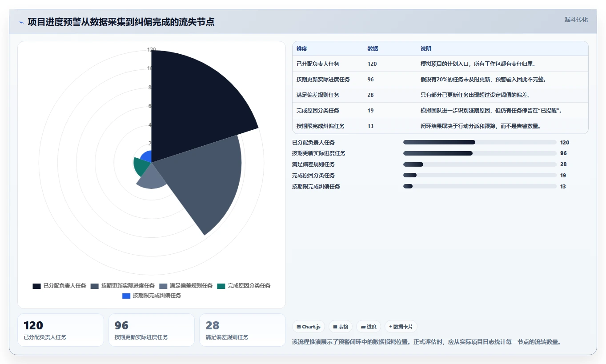The height and width of the screenshot is (364, 606).
Task: Open the 96 按期更新实际进度任务 stat card
Action: [152, 330]
